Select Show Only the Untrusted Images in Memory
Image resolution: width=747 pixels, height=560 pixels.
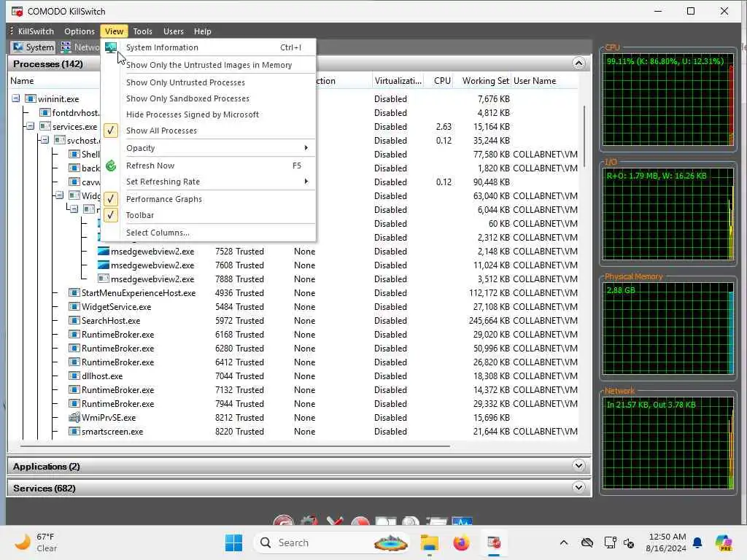209,65
